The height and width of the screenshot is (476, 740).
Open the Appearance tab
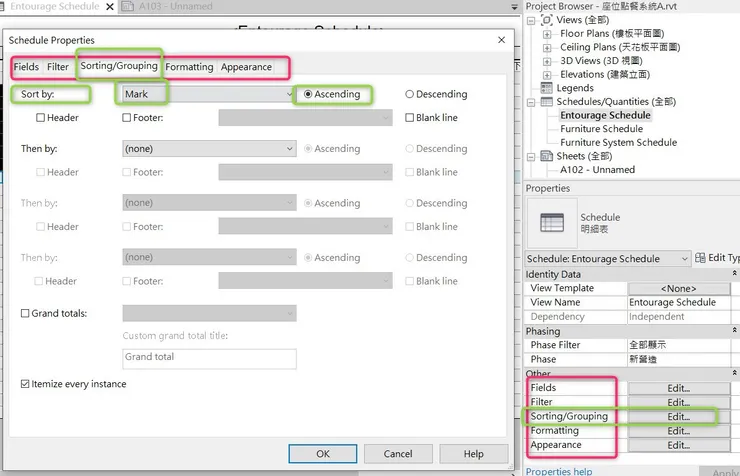(246, 67)
